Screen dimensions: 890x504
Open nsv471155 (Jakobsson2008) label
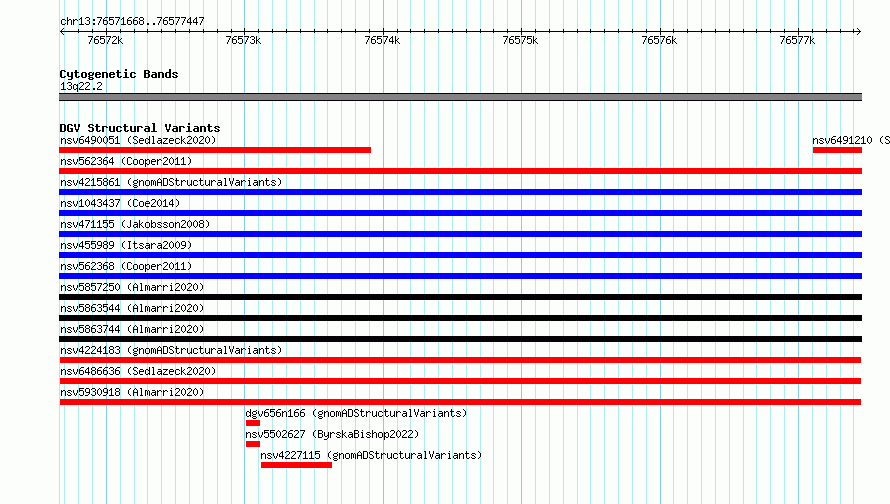(x=135, y=224)
